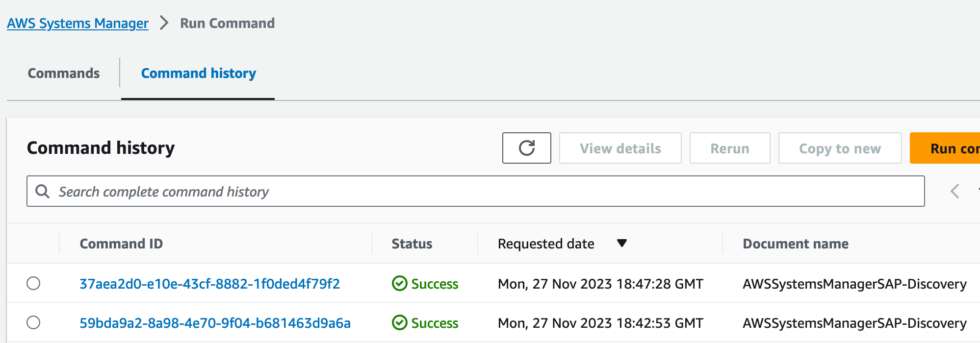Click the refresh command history icon
The height and width of the screenshot is (343, 980).
pyautogui.click(x=526, y=148)
